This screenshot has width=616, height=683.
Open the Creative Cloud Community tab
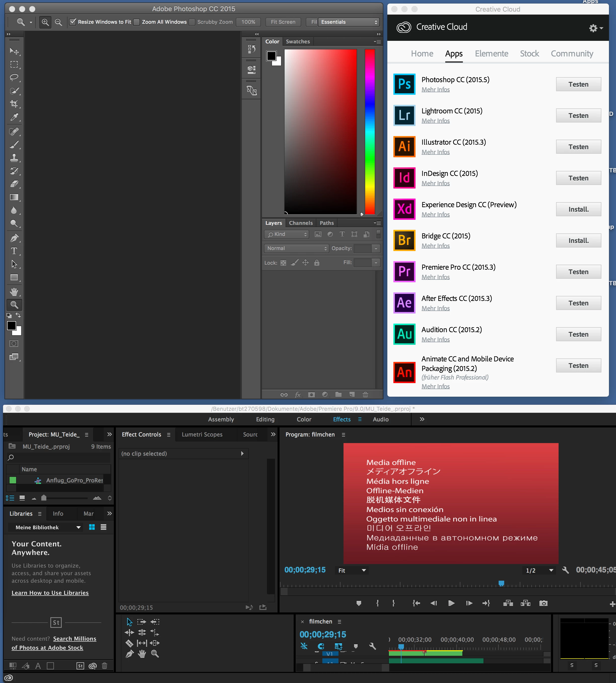[x=572, y=53]
